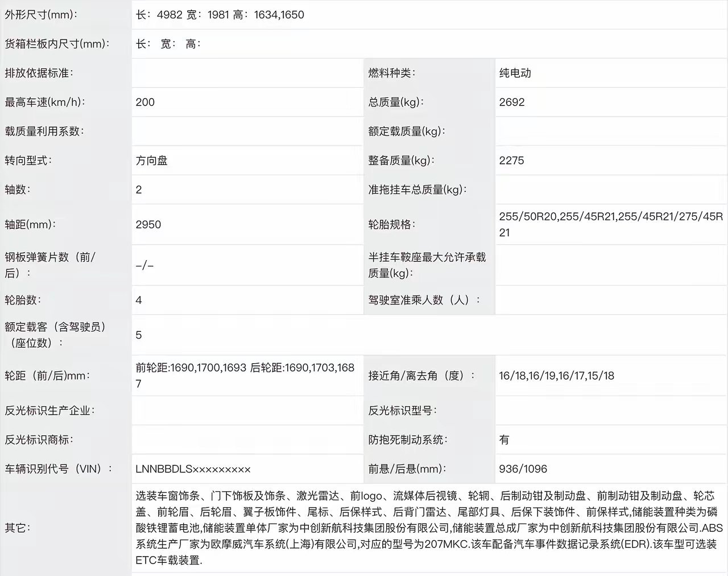Select the 转向型式 label
728x576 pixels.
pos(28,161)
